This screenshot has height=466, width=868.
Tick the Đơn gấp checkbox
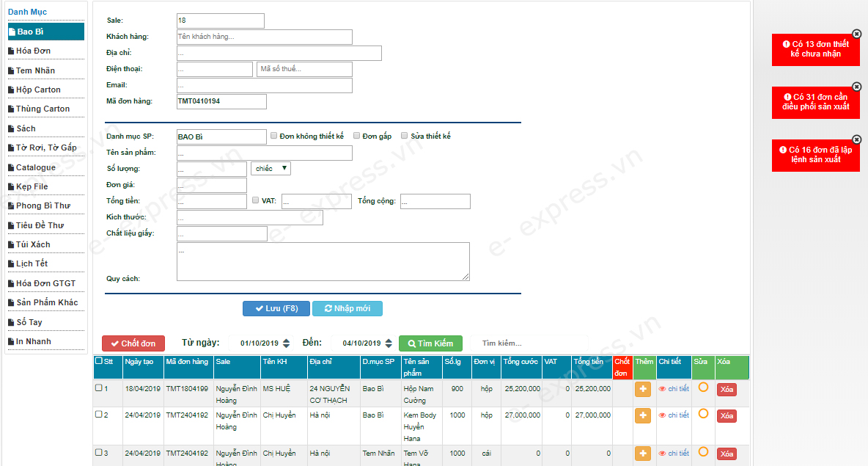357,136
